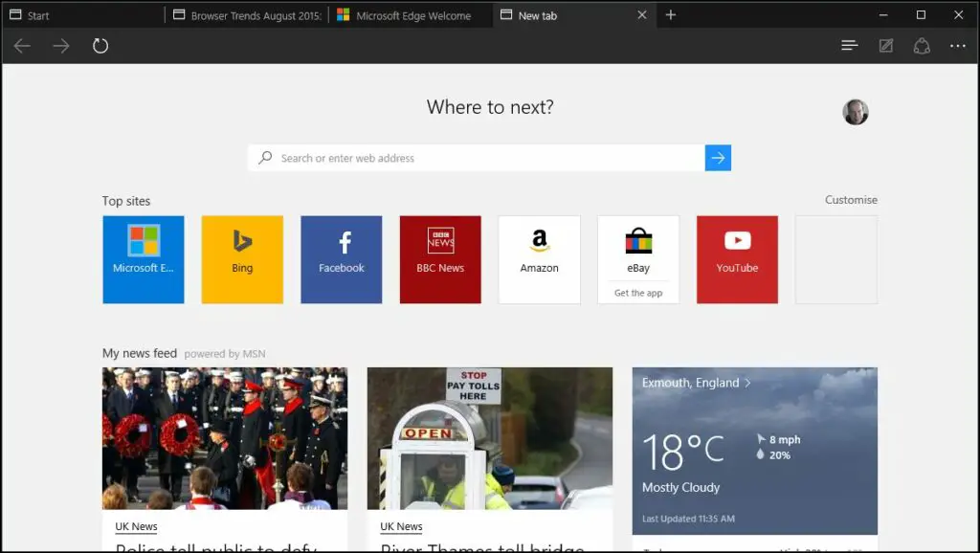Switch to the Microsoft Edge Welcome tab
980x553 pixels.
[x=411, y=15]
